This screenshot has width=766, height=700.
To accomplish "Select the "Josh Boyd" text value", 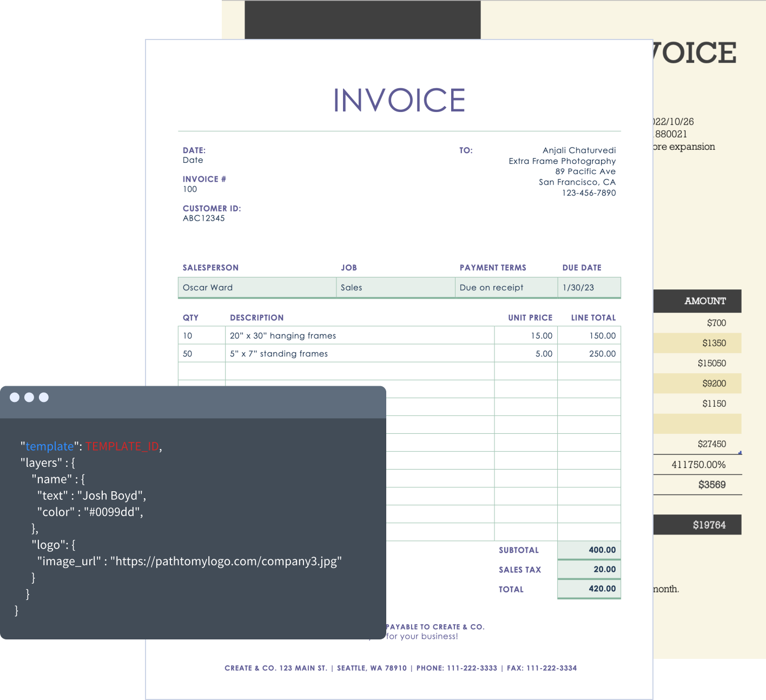I will [111, 496].
